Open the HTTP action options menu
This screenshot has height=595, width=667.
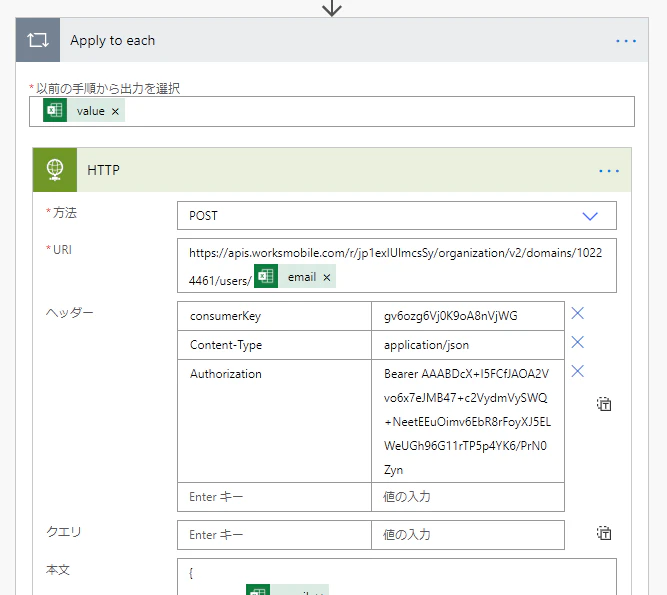[609, 171]
